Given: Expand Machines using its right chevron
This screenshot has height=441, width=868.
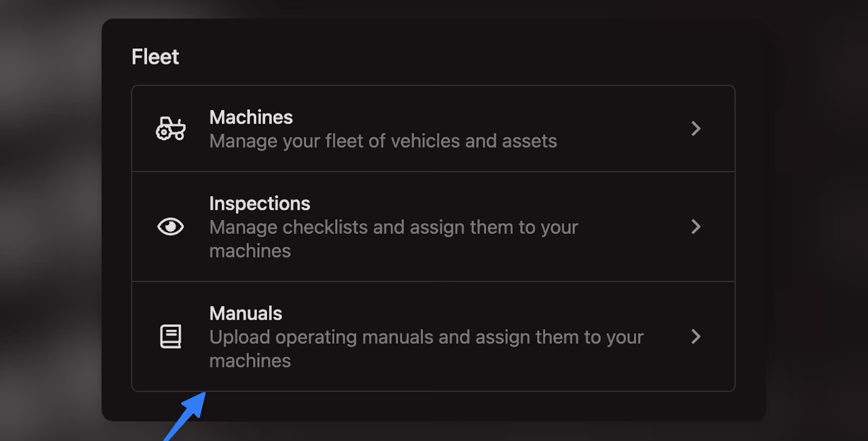Looking at the screenshot, I should (696, 128).
